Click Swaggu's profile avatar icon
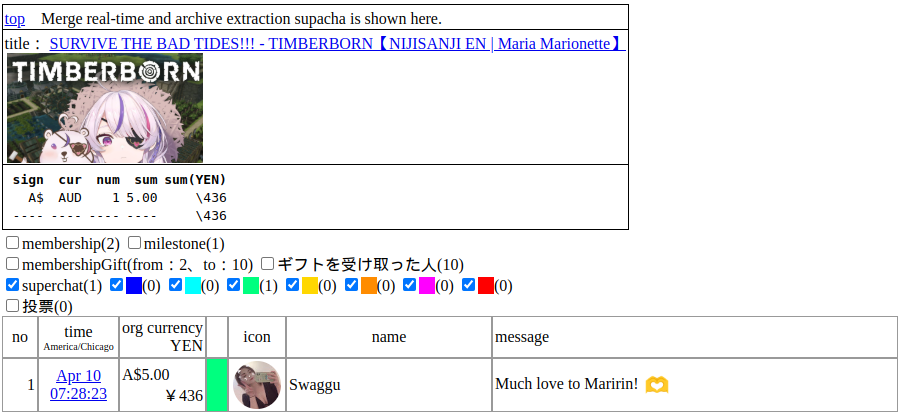 pos(257,385)
